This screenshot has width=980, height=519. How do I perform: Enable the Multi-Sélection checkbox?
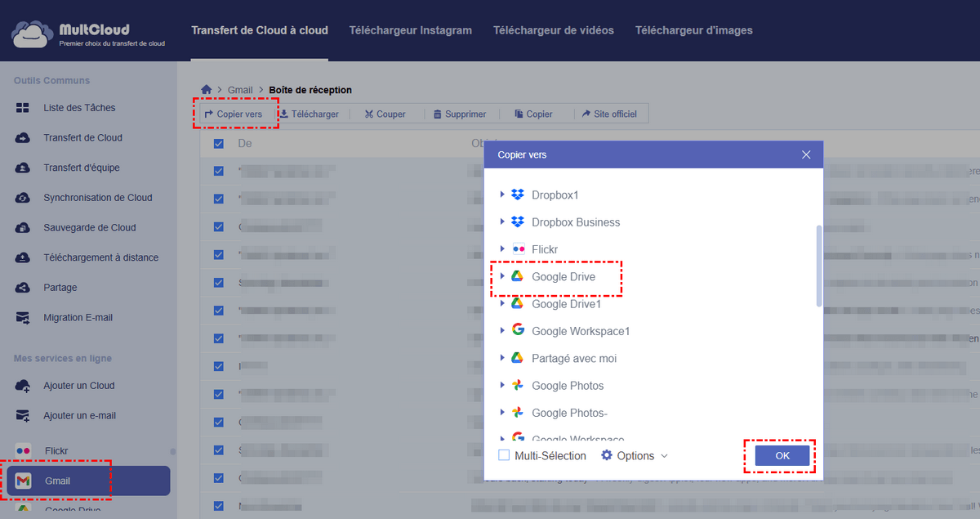[504, 455]
